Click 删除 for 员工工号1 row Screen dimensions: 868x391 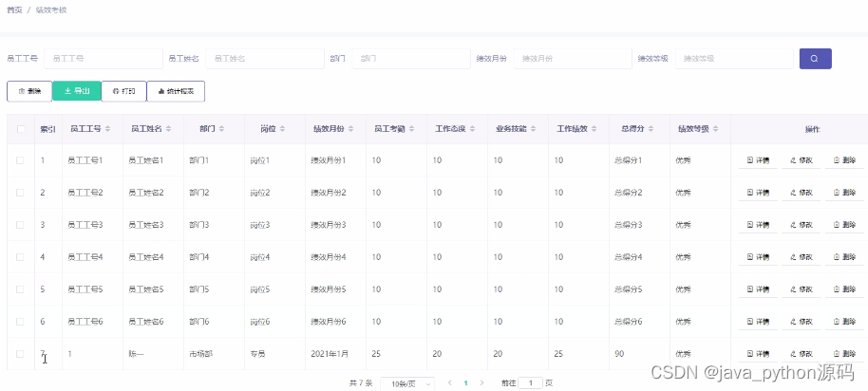click(x=844, y=161)
